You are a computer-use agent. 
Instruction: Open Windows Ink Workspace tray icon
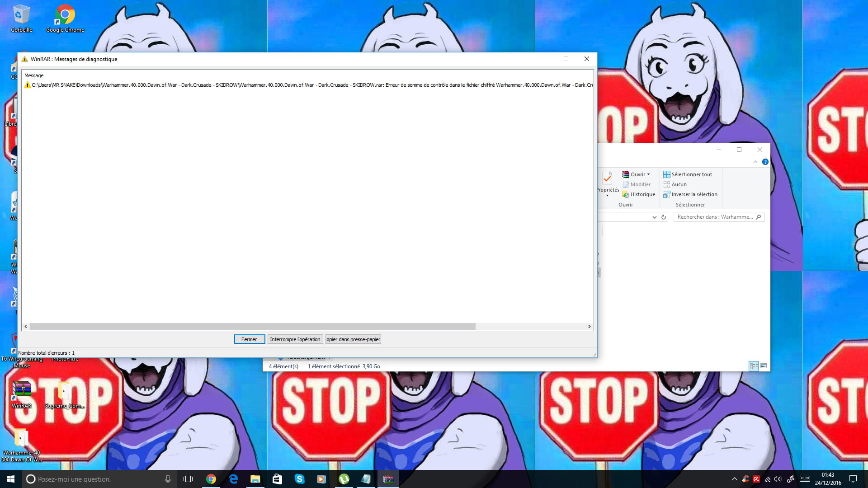pyautogui.click(x=791, y=479)
